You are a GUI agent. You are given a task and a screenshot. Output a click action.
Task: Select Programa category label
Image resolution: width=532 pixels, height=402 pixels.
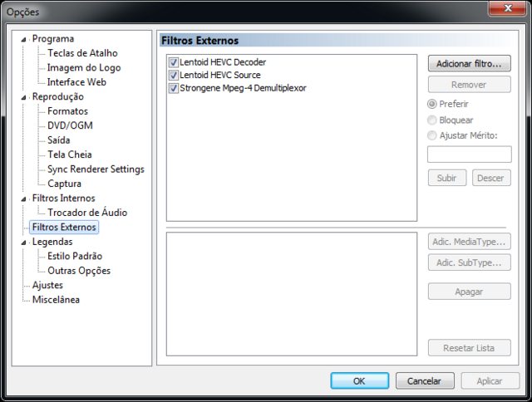[53, 39]
